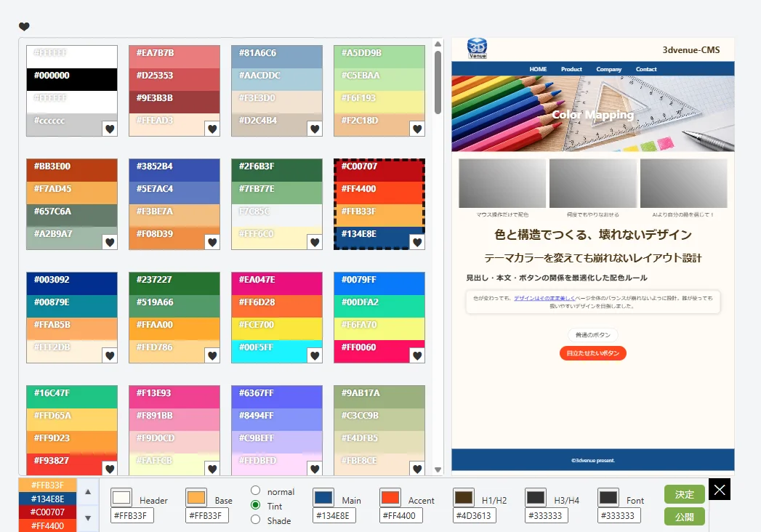Favorite the #6367FF palette with its heart

(x=315, y=469)
